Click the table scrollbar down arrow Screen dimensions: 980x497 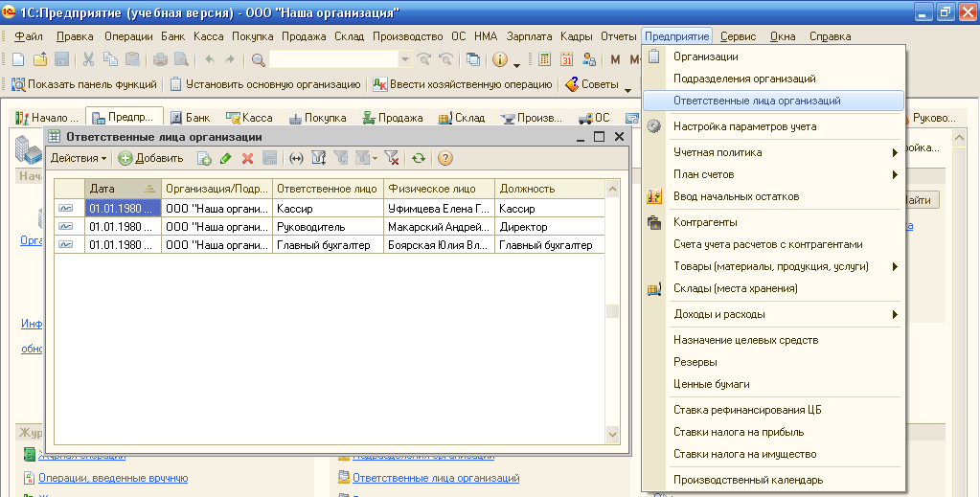coord(612,435)
